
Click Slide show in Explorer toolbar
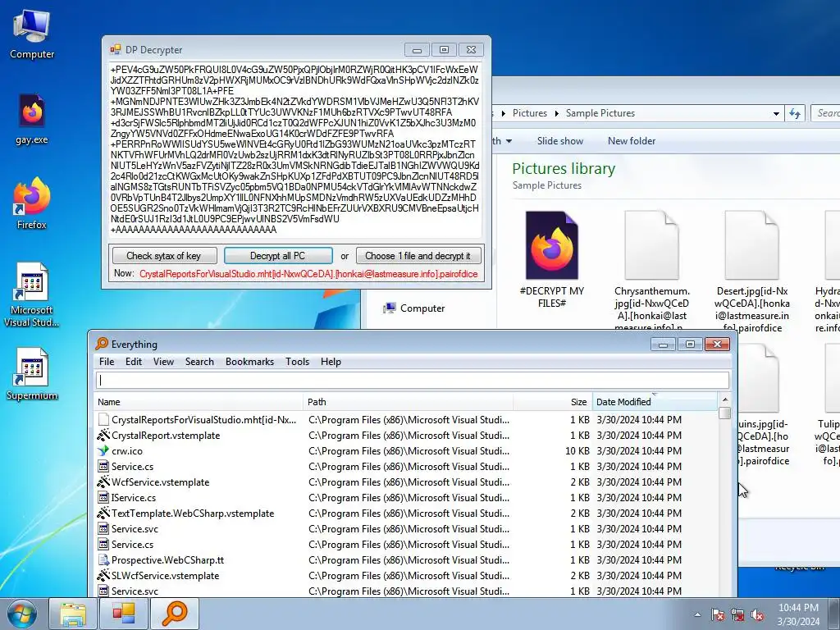pos(559,141)
